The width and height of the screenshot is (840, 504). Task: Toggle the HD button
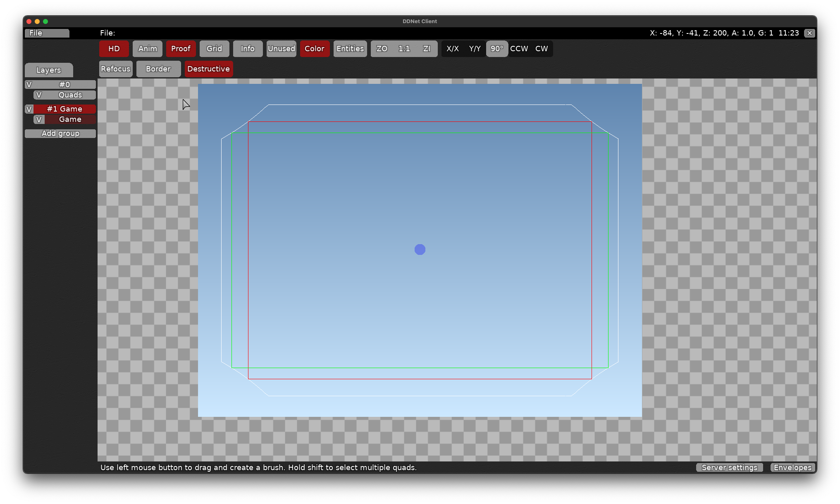click(x=114, y=49)
